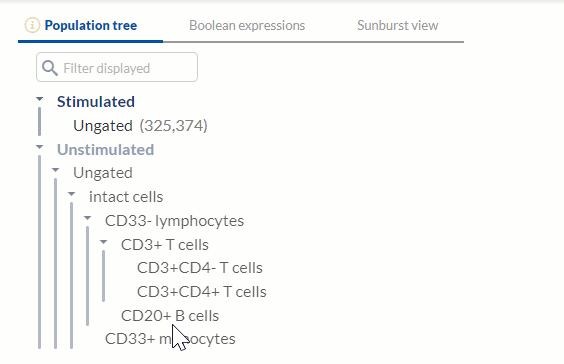The height and width of the screenshot is (364, 564).
Task: Select the CD20+ B cells population
Action: [x=170, y=316]
